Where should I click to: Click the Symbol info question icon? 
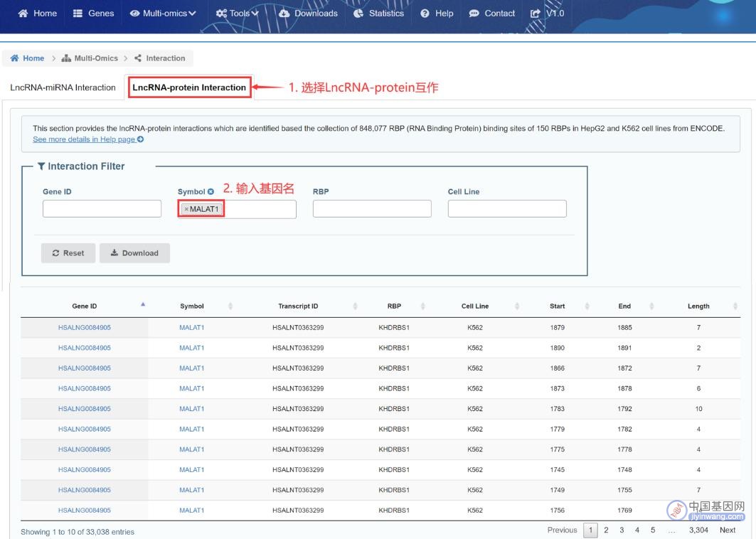(211, 191)
